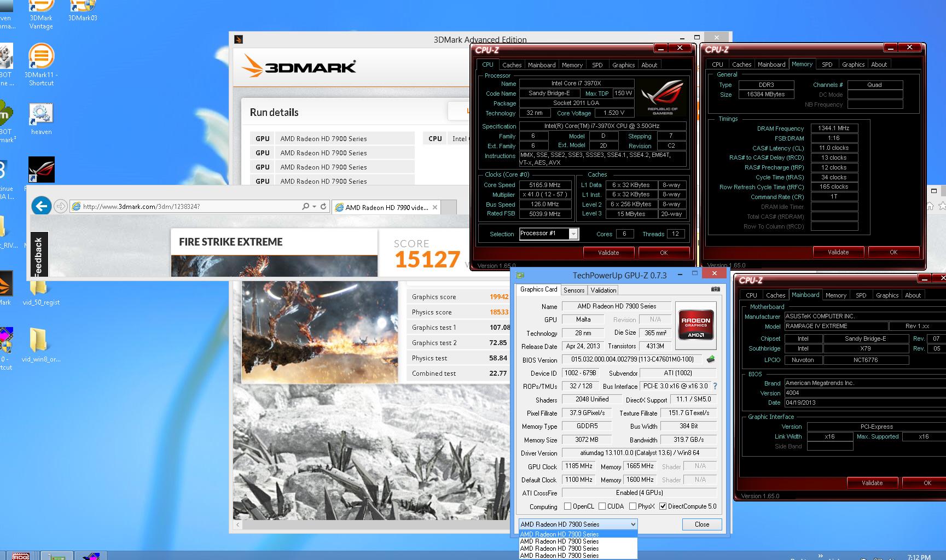Click the Combined test value 22.77

point(498,374)
